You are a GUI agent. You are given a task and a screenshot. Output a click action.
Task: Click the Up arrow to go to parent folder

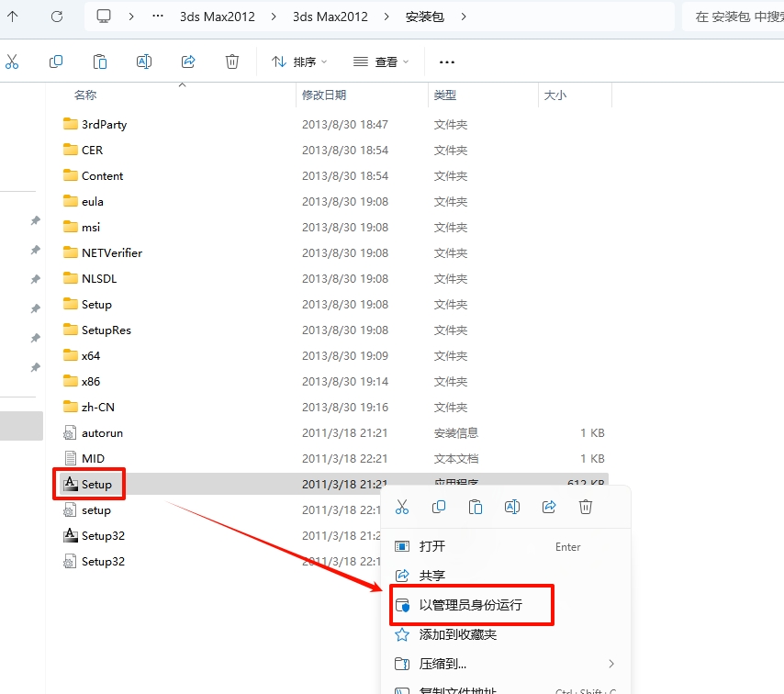pos(13,17)
